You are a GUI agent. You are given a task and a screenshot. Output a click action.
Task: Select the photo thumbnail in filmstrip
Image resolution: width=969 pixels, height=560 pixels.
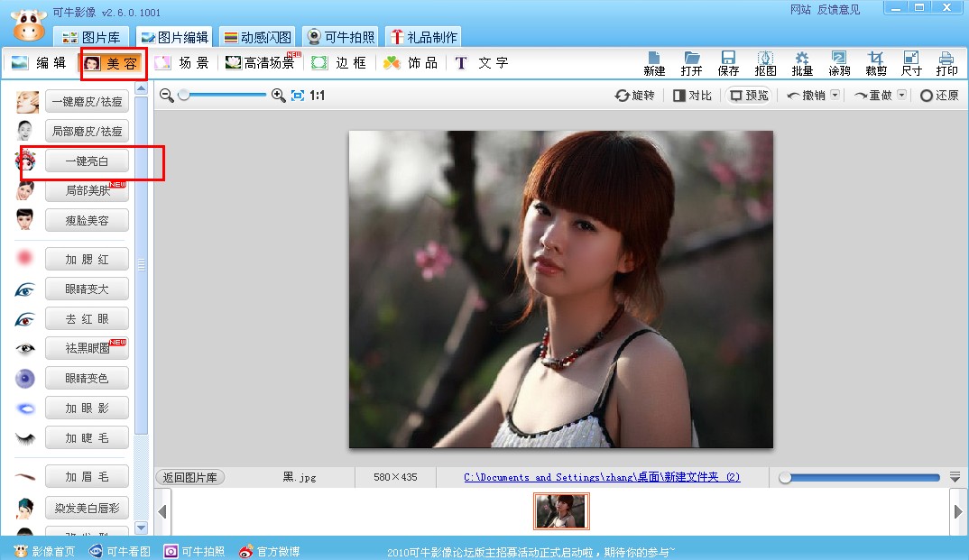coord(561,511)
